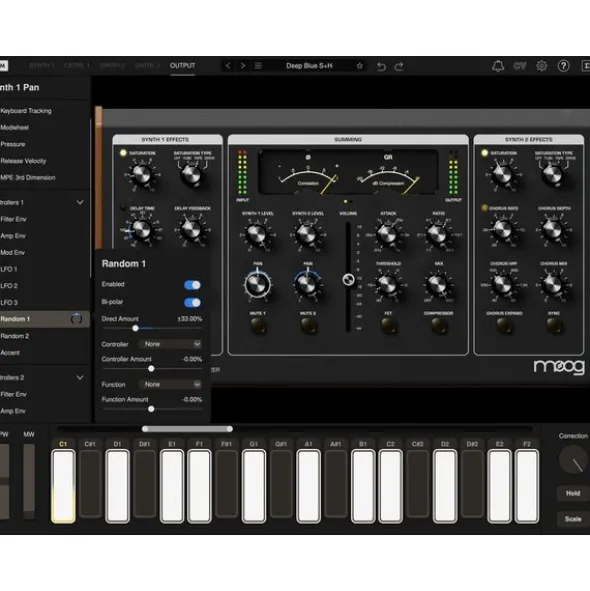Image resolution: width=590 pixels, height=591 pixels.
Task: Switch to the SYNTH 1 tab
Action: pos(42,66)
